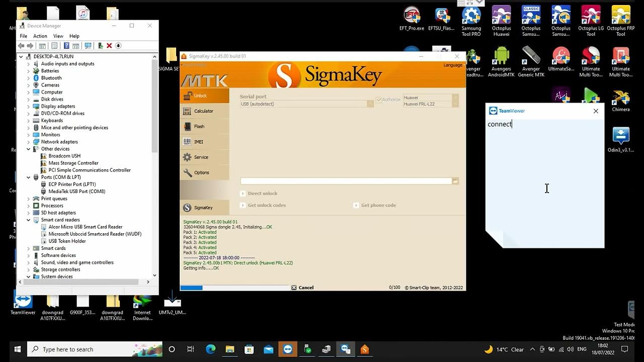Open the Octoplus FRP Tool desktop shortcut
Viewport: 644px width, 362px height.
[620, 21]
